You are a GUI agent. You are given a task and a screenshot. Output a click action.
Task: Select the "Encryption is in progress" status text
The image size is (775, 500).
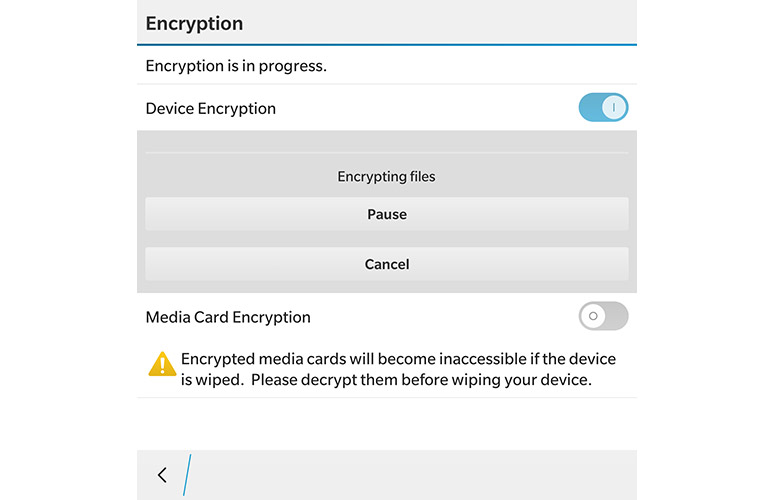click(236, 67)
